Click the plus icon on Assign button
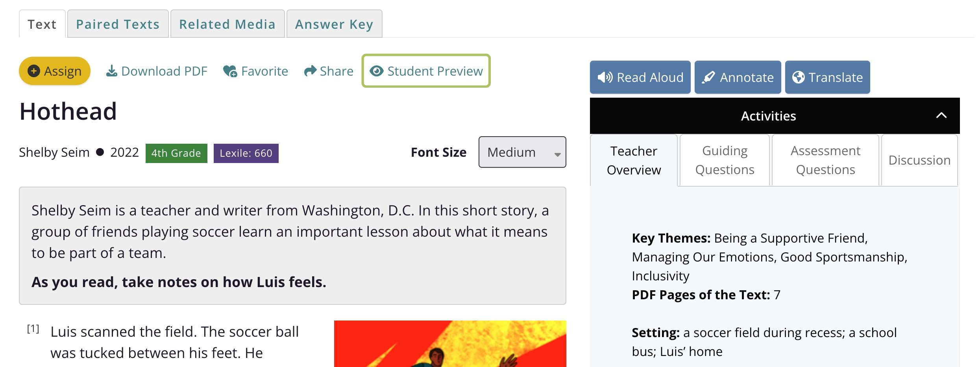Image resolution: width=980 pixels, height=367 pixels. 34,71
